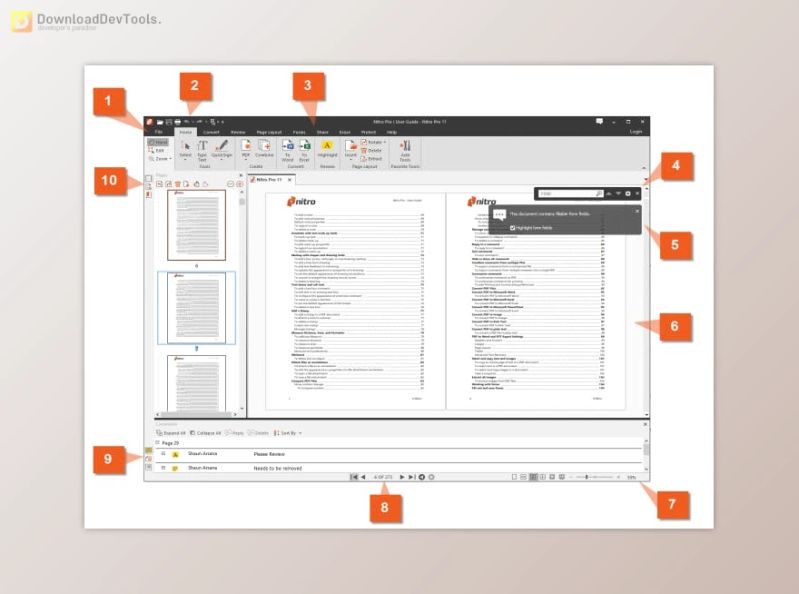This screenshot has width=799, height=594.
Task: Toggle the Highlight form fields checkbox
Action: tap(513, 228)
